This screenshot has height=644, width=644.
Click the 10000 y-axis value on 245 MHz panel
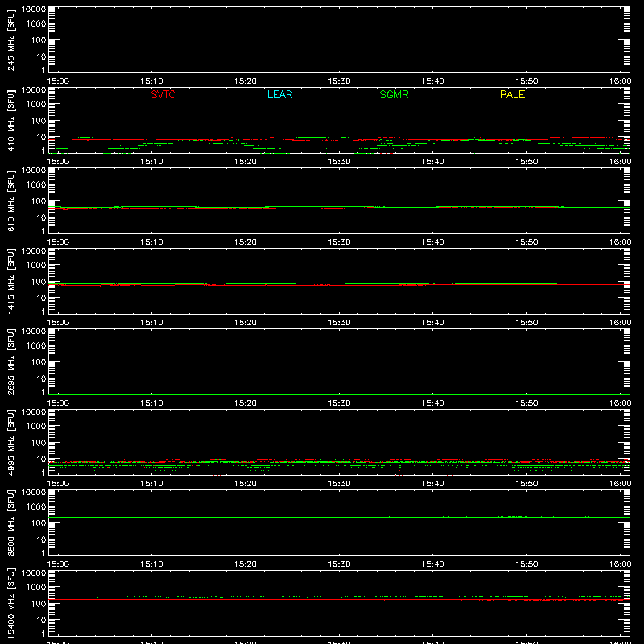pos(34,10)
